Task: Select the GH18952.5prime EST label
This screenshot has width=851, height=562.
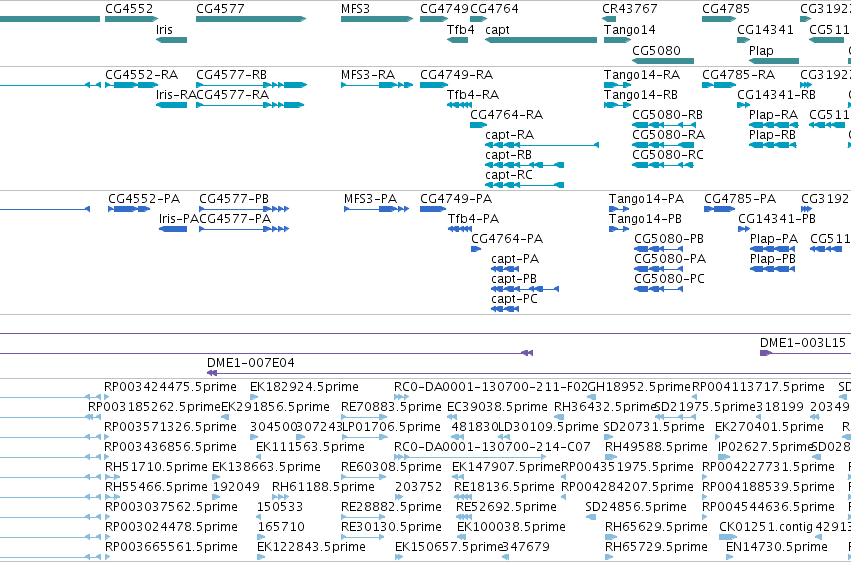Action: tap(639, 387)
